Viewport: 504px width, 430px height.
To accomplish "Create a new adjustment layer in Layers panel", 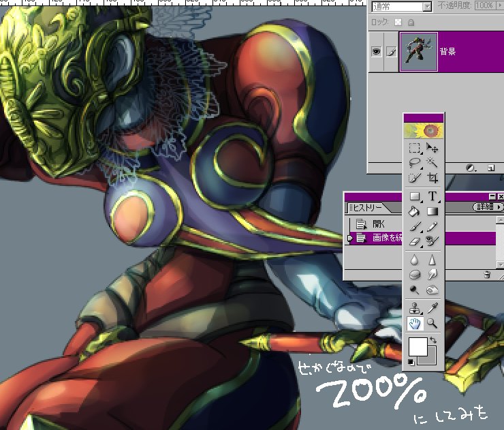I will (471, 168).
